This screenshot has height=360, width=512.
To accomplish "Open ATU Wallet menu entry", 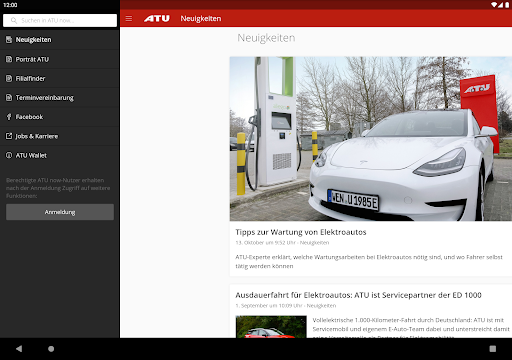I will tap(60, 155).
